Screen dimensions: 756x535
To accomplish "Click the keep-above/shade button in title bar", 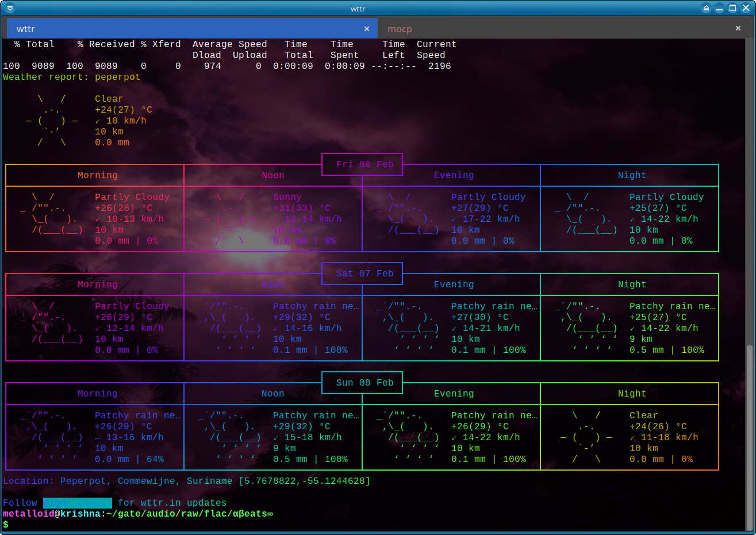I will pos(706,8).
